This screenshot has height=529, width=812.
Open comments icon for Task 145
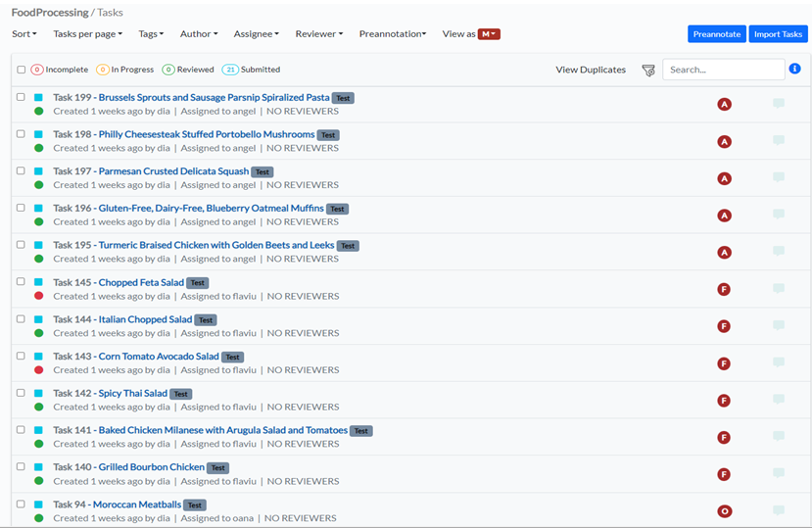[779, 288]
